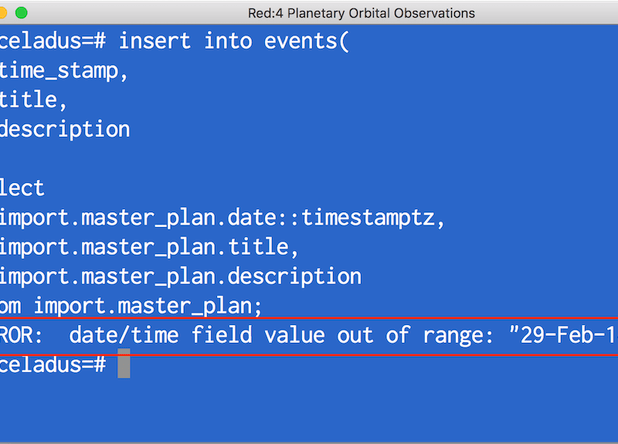Click the partially visible lect keyword
Screen dimensions: 618x444
tap(22, 188)
